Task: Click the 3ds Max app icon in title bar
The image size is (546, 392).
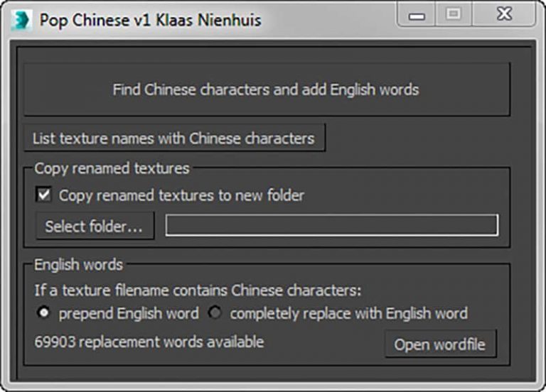Action: 21,19
